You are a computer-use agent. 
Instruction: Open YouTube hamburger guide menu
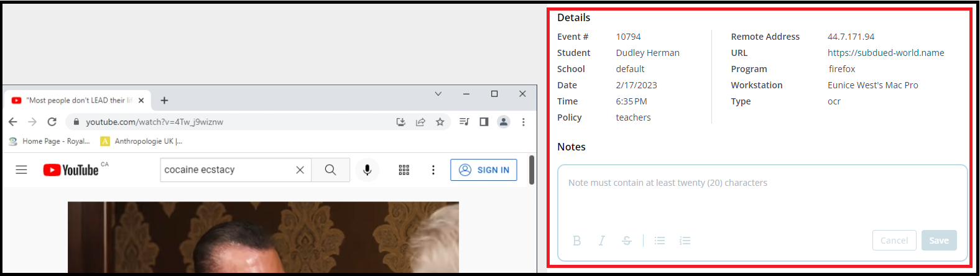(21, 170)
